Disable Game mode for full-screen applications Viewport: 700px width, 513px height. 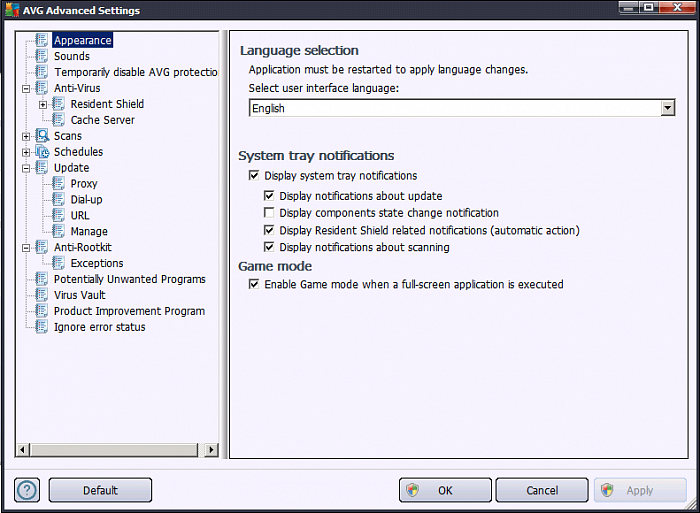(254, 284)
